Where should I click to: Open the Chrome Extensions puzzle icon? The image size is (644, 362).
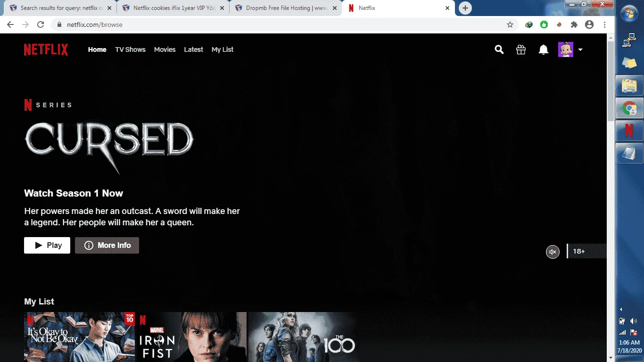pyautogui.click(x=574, y=25)
